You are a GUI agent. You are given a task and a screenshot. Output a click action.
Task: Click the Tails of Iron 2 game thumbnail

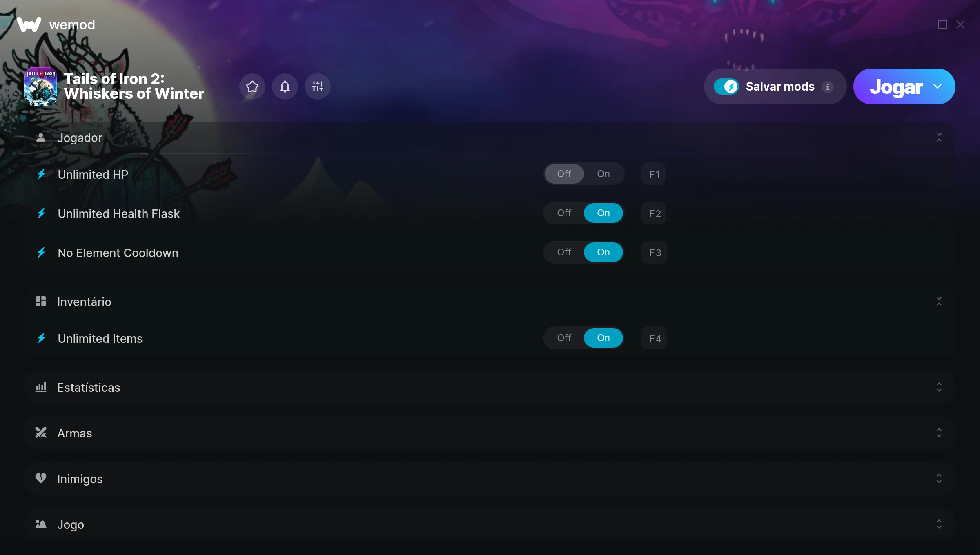41,87
